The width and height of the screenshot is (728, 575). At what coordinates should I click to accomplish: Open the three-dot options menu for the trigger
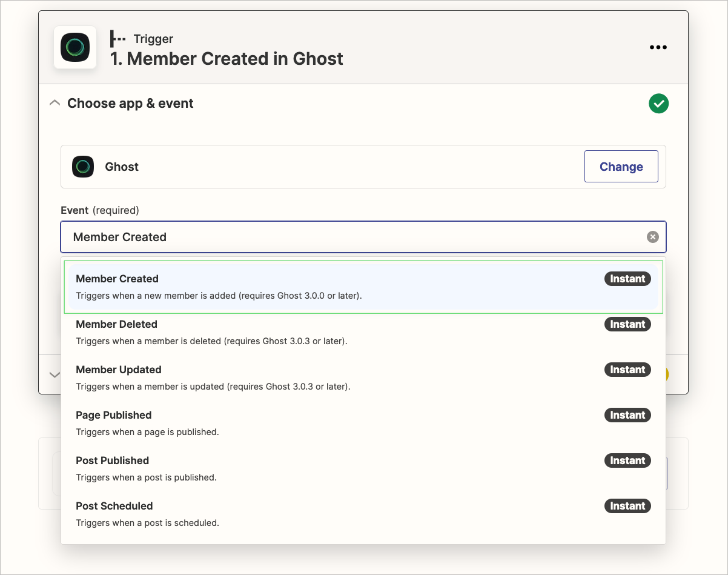[x=658, y=47]
